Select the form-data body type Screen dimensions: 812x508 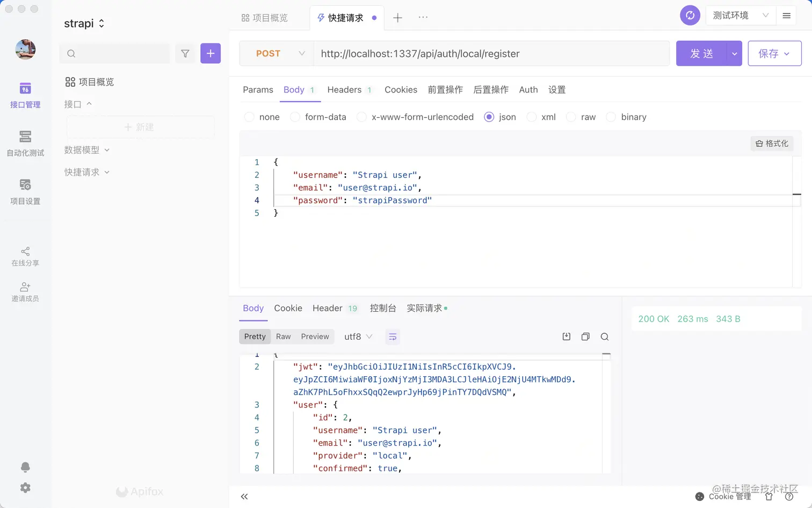318,117
